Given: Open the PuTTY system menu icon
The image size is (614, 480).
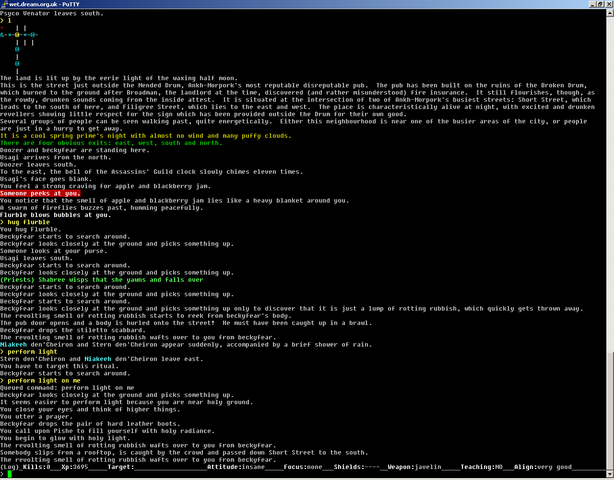Looking at the screenshot, I should click(4, 4).
